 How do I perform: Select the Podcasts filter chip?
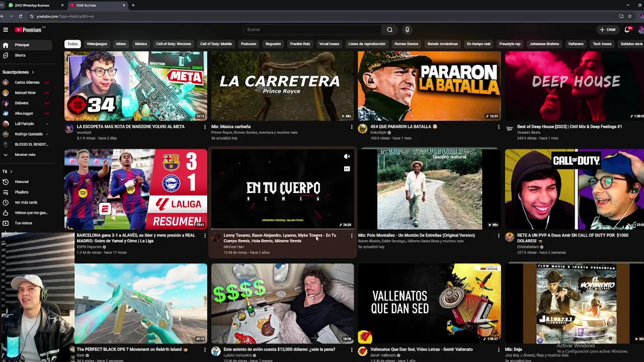tap(249, 44)
